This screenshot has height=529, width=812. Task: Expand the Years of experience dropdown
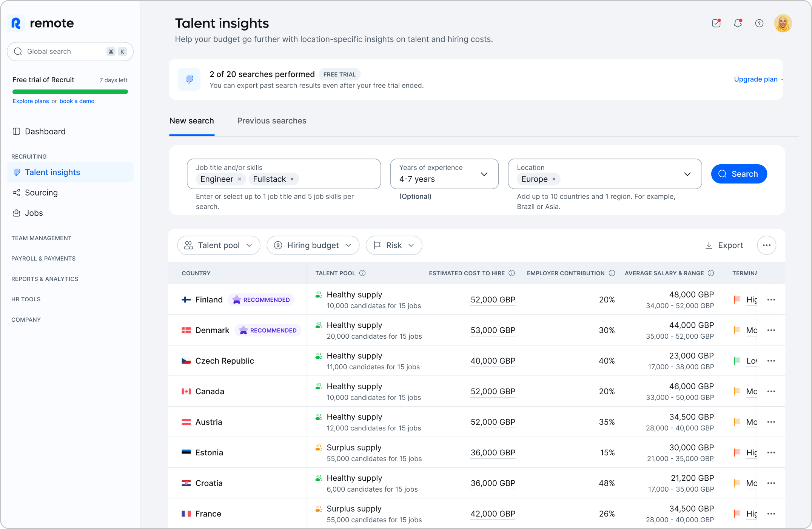click(x=484, y=174)
